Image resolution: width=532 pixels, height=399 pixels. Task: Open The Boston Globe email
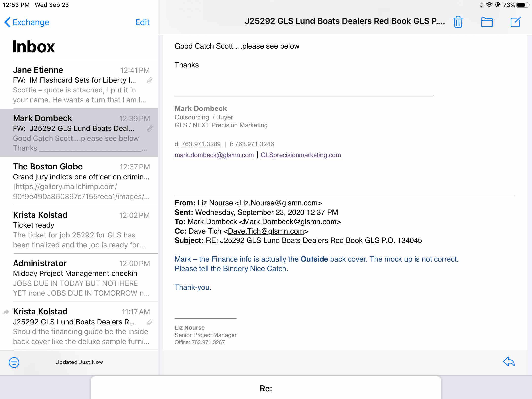[x=81, y=181]
